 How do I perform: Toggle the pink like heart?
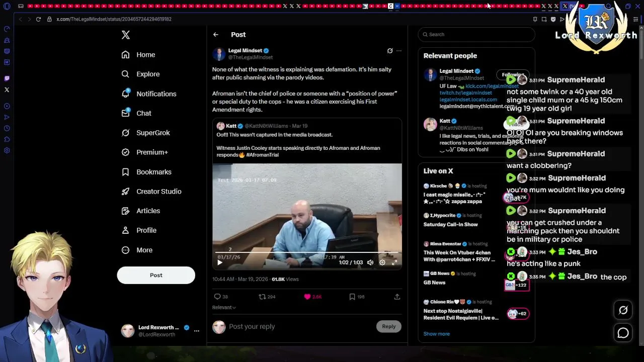tap(307, 297)
